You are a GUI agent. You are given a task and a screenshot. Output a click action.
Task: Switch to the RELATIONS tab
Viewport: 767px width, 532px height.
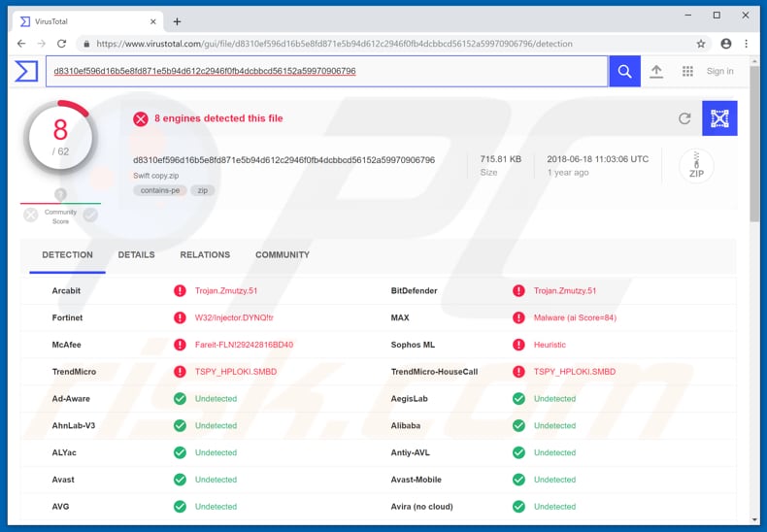[x=205, y=254]
